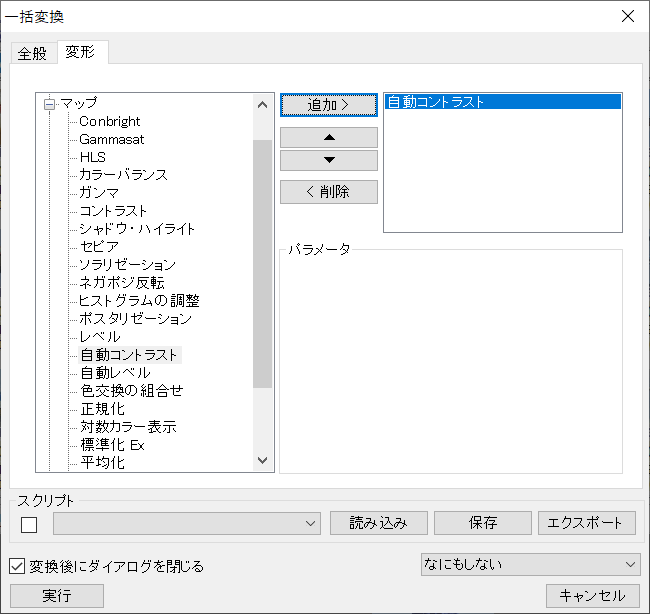Viewport: 650px width, 614px height.
Task: Click the < 削除 button
Action: [329, 192]
